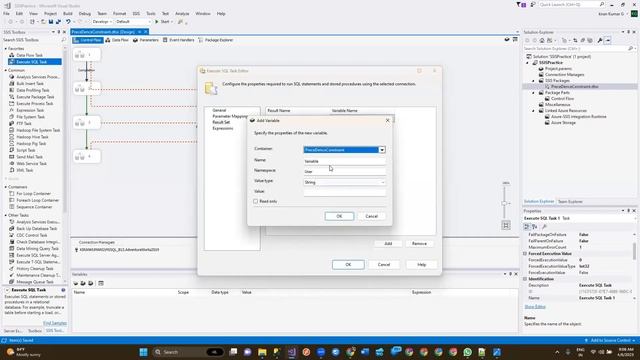Open the Develop configuration dropdown
This screenshot has width=640, height=360.
102,22
